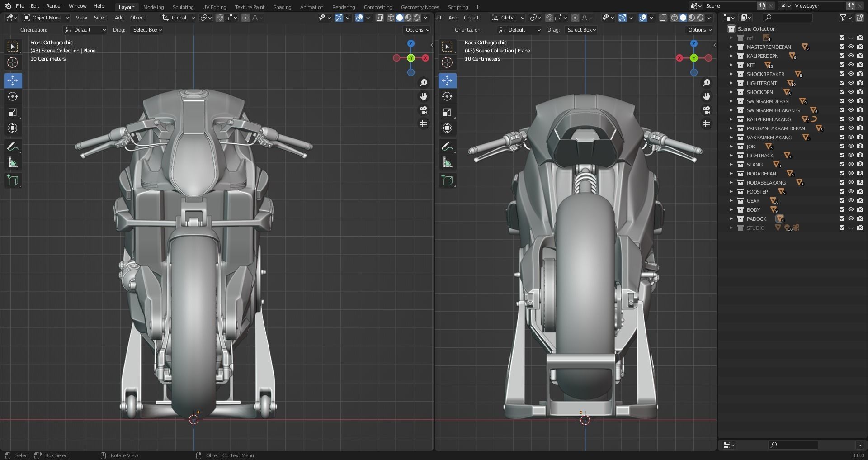This screenshot has height=460, width=868.
Task: Select the Add Cube tool in left viewport
Action: (x=13, y=180)
